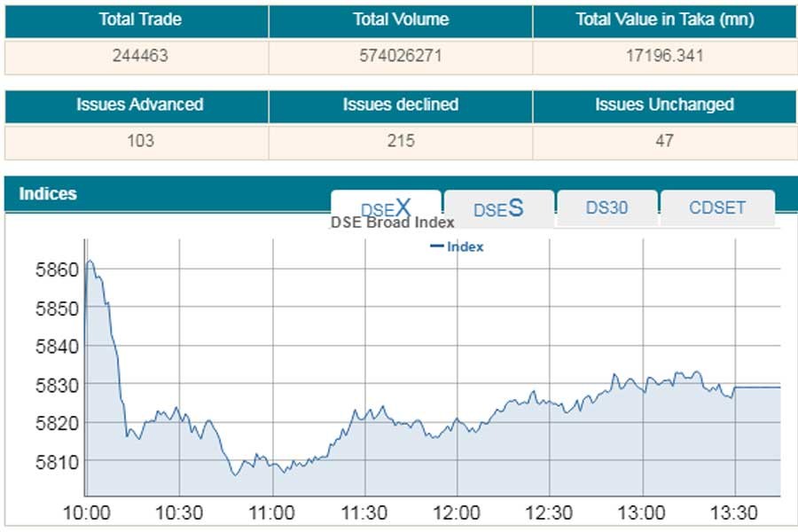Select the Issues declined header cell
The height and width of the screenshot is (532, 798).
401,105
